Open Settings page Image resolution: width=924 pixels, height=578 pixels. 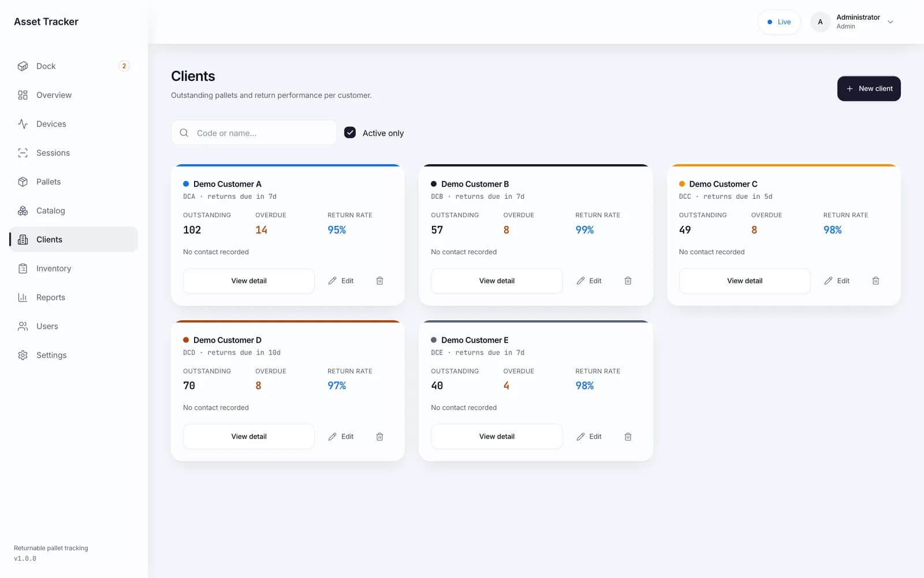[x=73, y=355]
